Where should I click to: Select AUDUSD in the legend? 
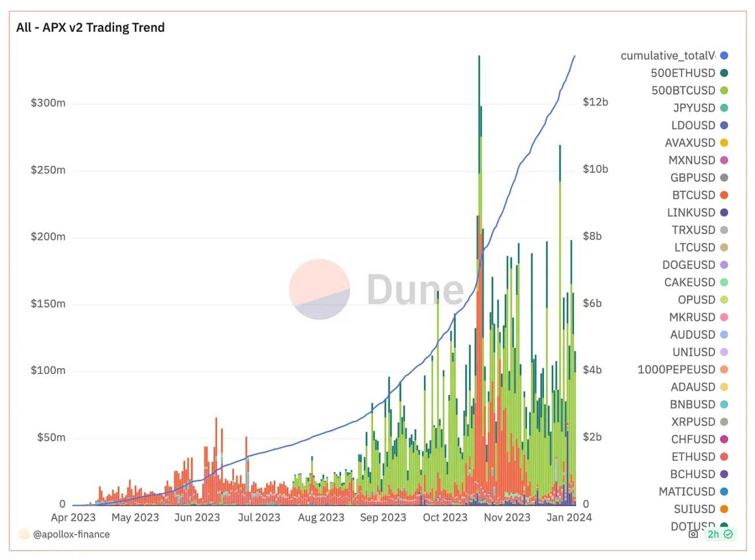pyautogui.click(x=699, y=335)
